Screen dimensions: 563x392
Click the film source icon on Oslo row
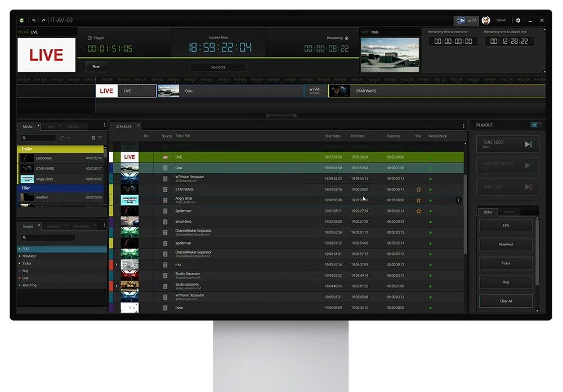pos(165,168)
